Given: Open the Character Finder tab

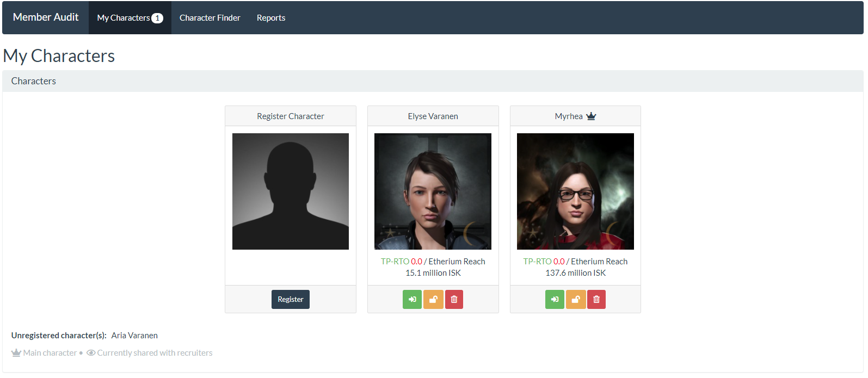Looking at the screenshot, I should coord(210,17).
